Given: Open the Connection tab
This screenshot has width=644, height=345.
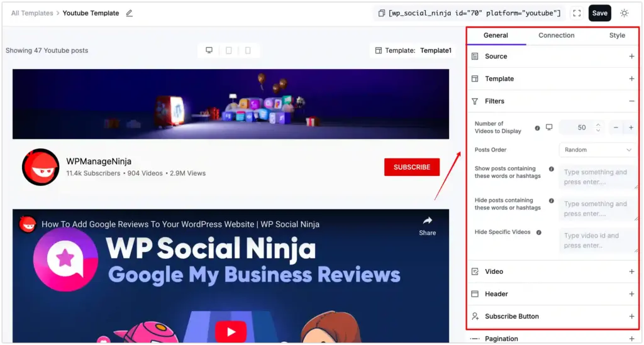Looking at the screenshot, I should click(556, 36).
